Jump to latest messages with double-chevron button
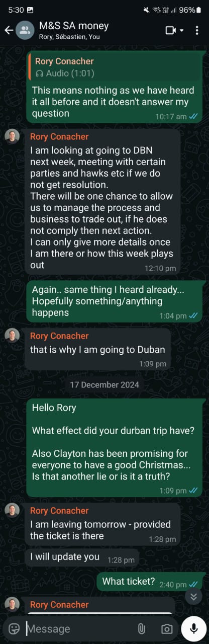Screen dimensions: 209x644 (193, 596)
